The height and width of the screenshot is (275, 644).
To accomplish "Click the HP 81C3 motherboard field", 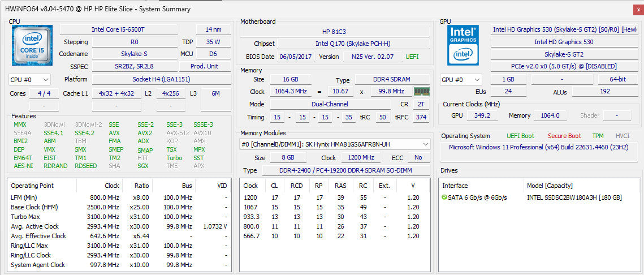I will click(335, 32).
